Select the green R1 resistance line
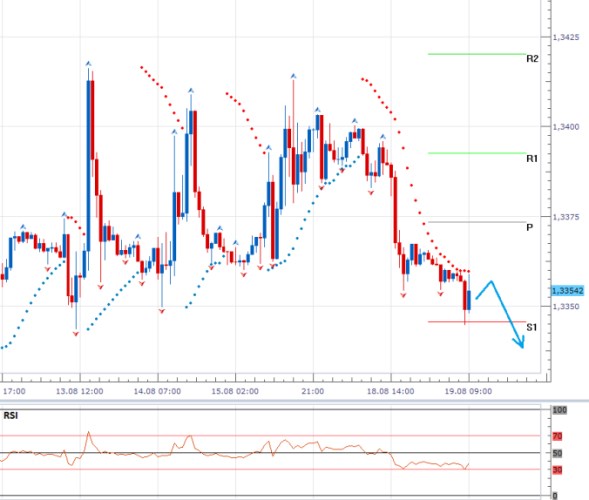 [x=477, y=153]
